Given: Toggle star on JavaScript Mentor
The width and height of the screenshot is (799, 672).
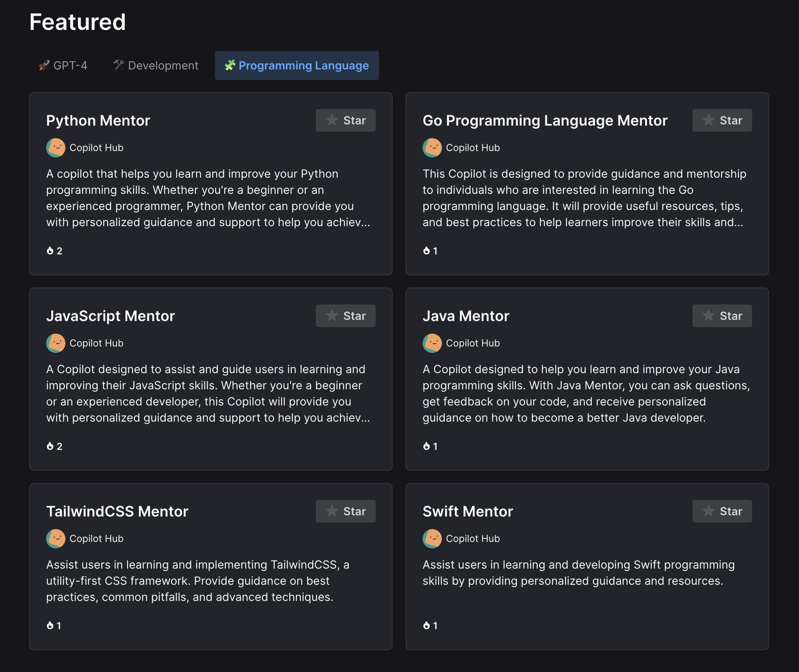Looking at the screenshot, I should (345, 316).
